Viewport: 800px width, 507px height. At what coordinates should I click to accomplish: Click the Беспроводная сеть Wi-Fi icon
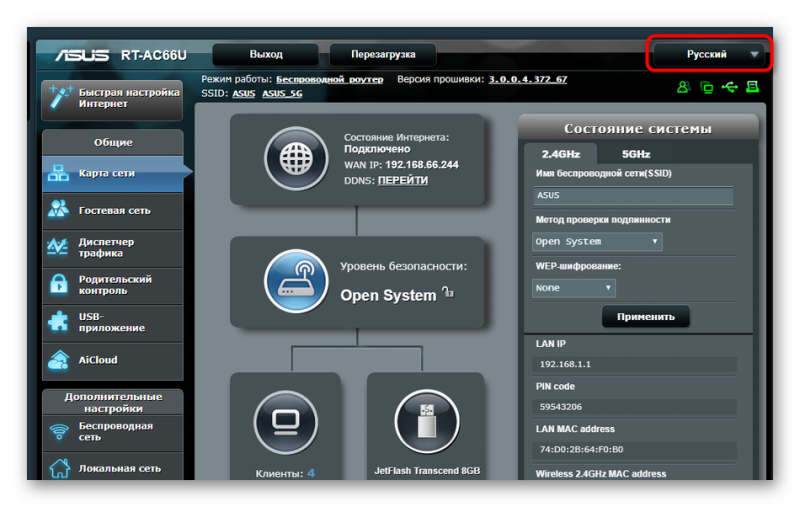(59, 432)
